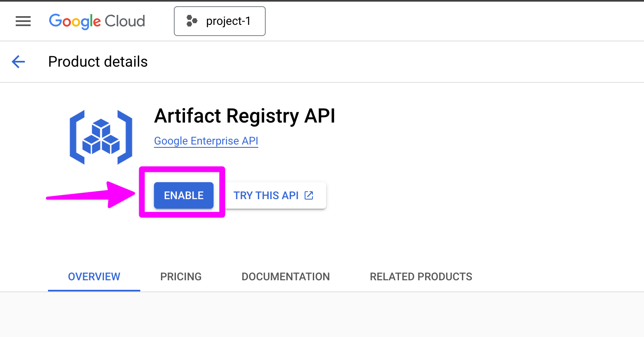Go back using the blue arrow
Viewport: 644px width, 337px height.
tap(18, 62)
